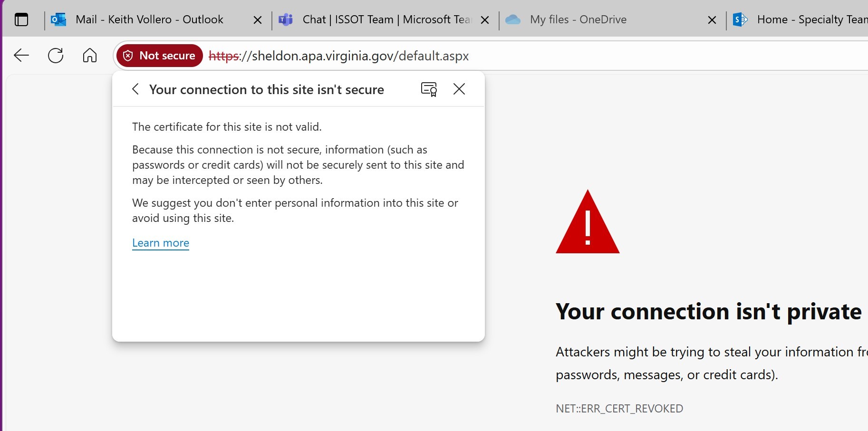This screenshot has width=868, height=431.
Task: Open the tab actions menu icon
Action: click(x=21, y=19)
